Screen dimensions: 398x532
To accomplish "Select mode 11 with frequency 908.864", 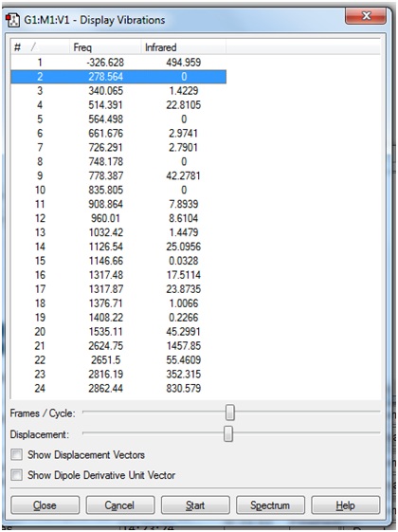I will 118,204.
